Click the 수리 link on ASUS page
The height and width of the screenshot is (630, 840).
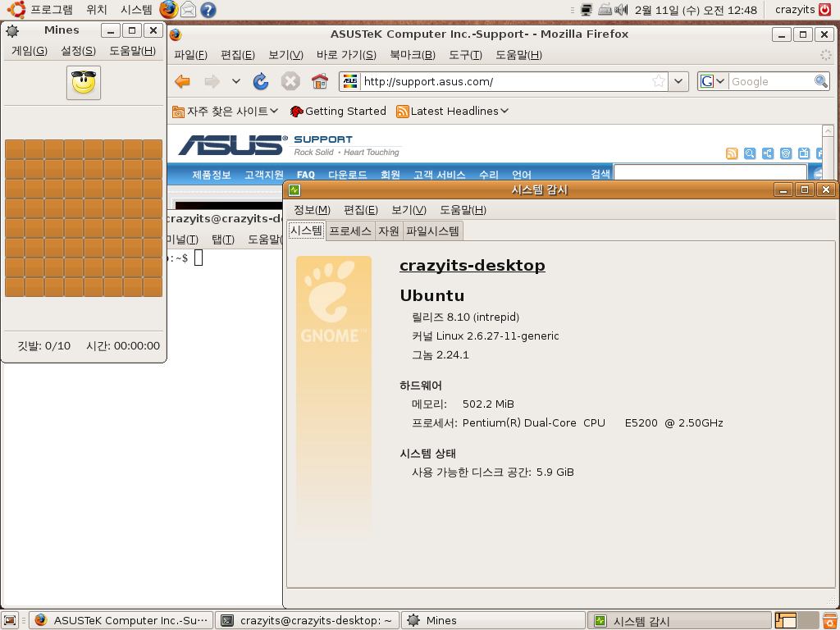(488, 175)
